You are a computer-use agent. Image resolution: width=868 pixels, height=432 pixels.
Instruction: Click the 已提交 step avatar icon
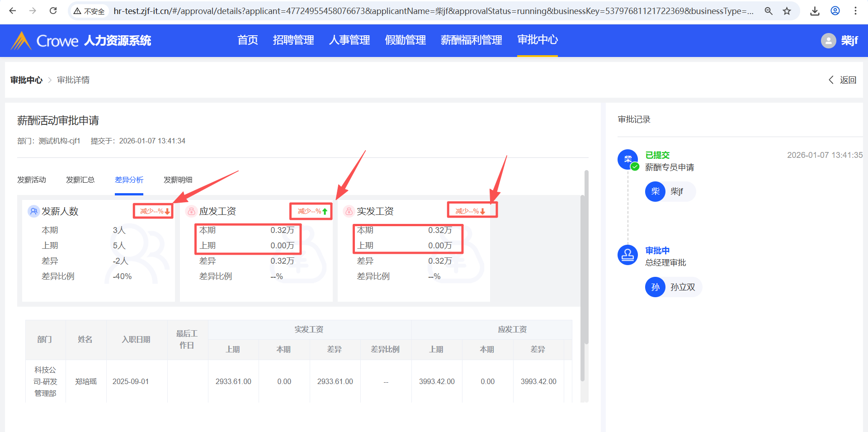628,159
